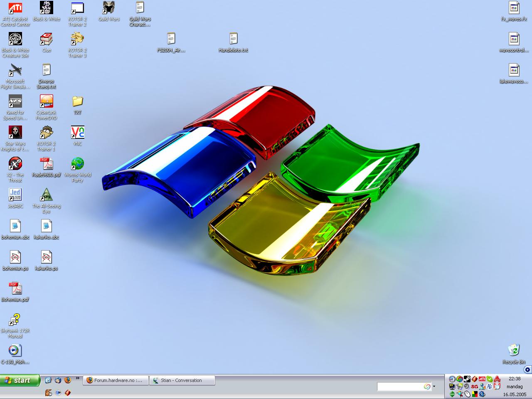Select the fx_waves.fx file icon

pos(514,11)
